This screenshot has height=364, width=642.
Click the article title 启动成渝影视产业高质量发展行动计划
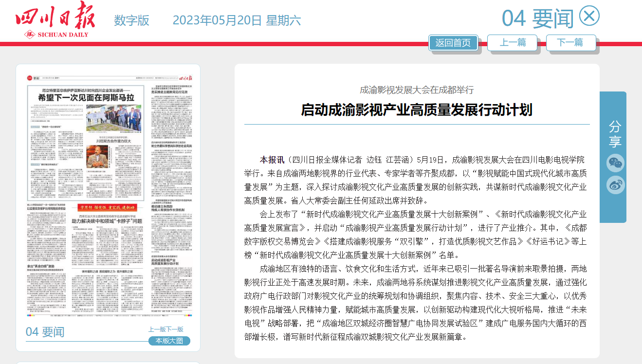[416, 109]
